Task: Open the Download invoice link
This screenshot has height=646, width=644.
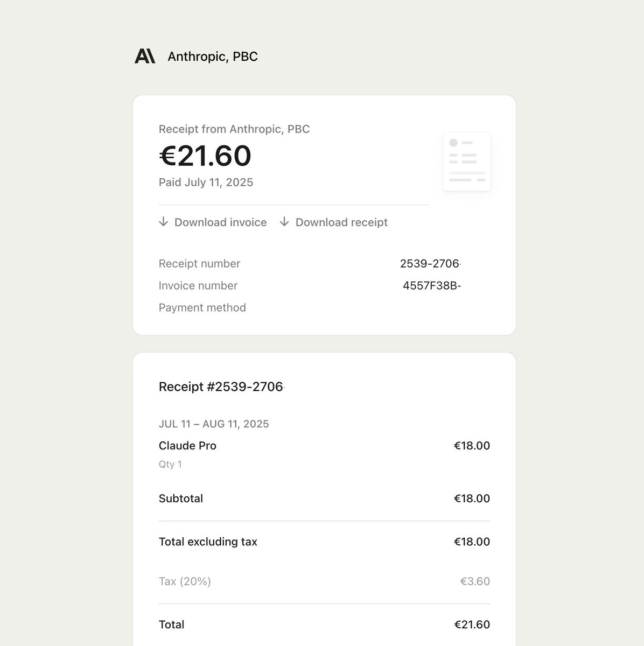Action: click(220, 222)
